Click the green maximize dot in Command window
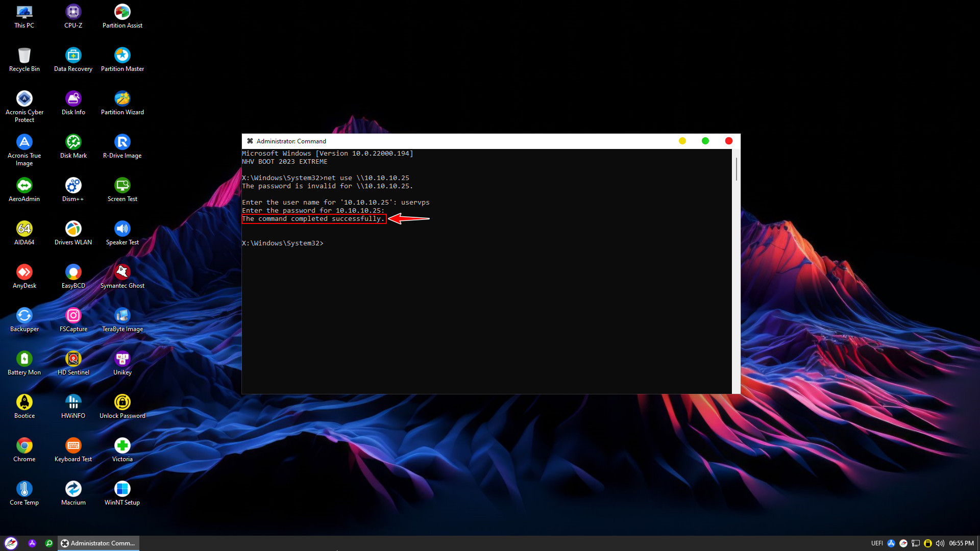 click(705, 141)
